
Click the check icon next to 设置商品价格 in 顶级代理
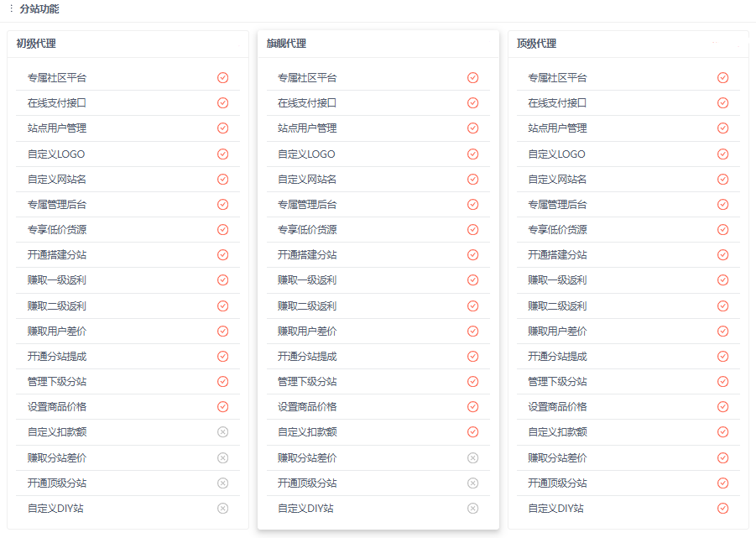[722, 406]
